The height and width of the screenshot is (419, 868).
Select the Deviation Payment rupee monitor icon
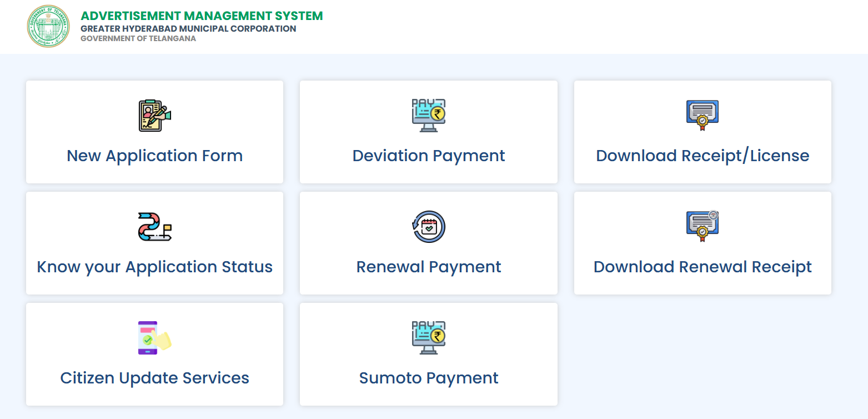(428, 115)
